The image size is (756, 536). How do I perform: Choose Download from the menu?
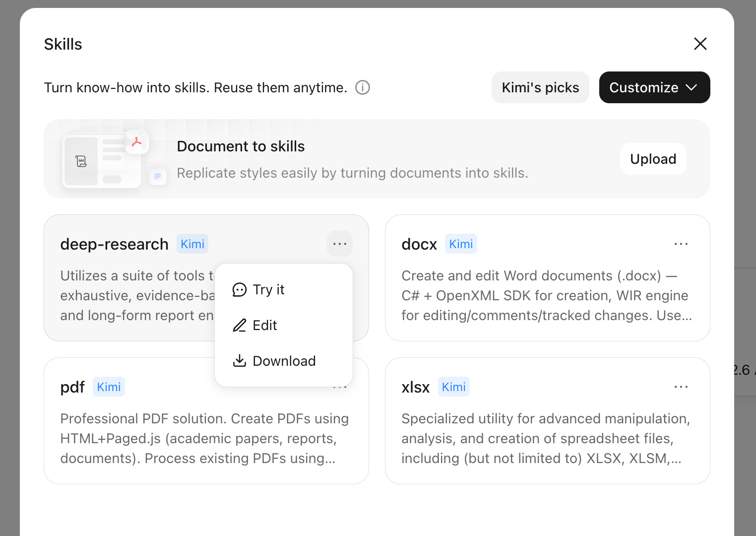coord(284,361)
